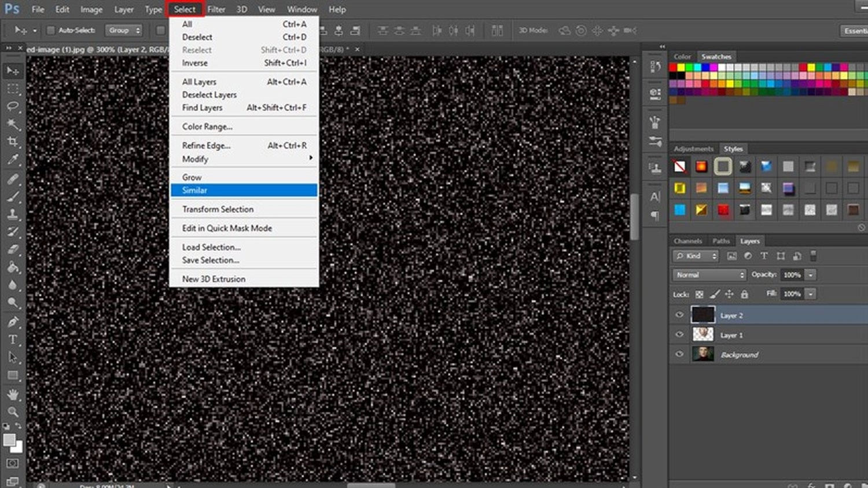Collapse the panel dock arrows
Viewport: 868px width, 488px height.
pos(662,47)
